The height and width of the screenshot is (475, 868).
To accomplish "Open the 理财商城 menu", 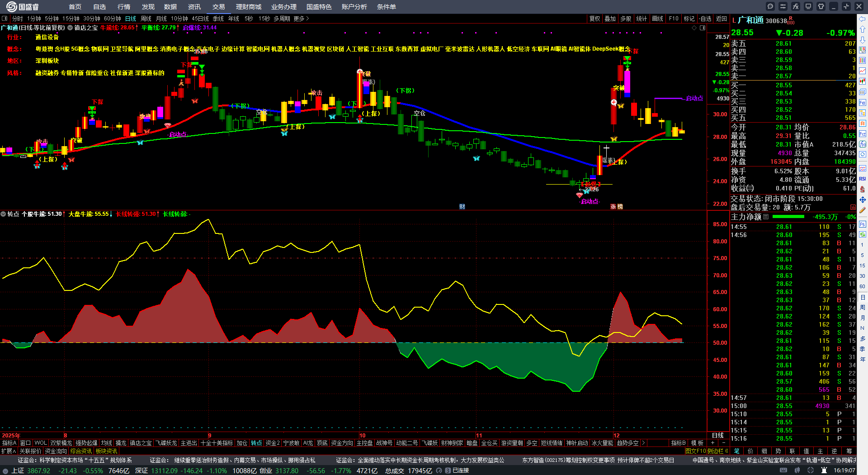I will point(249,7).
